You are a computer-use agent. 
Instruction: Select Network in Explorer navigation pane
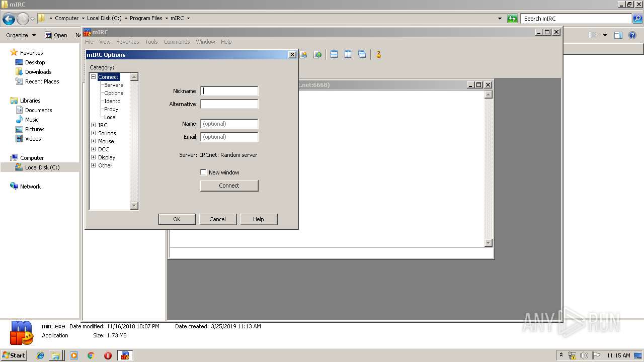tap(30, 187)
